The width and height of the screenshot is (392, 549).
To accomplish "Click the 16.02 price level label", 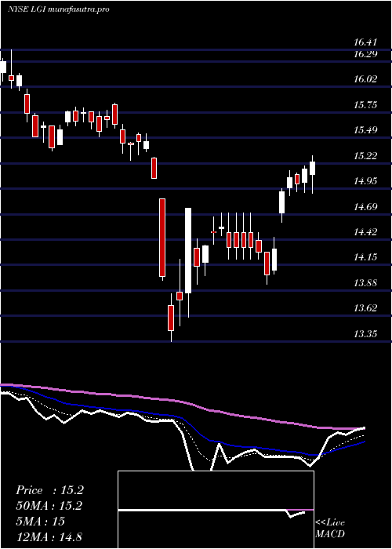I will tap(365, 79).
